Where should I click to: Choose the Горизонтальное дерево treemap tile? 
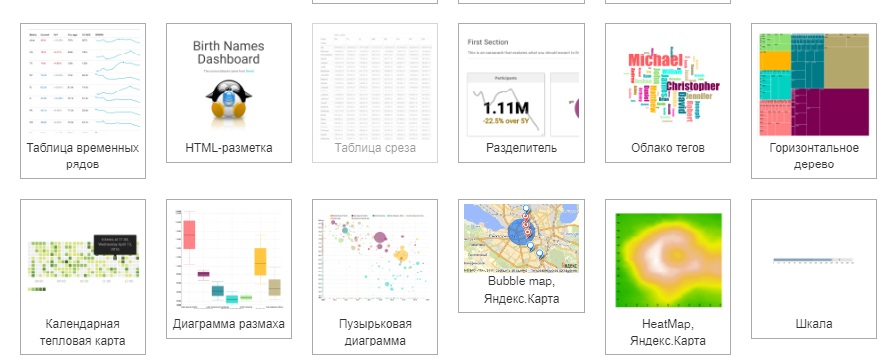click(x=814, y=101)
